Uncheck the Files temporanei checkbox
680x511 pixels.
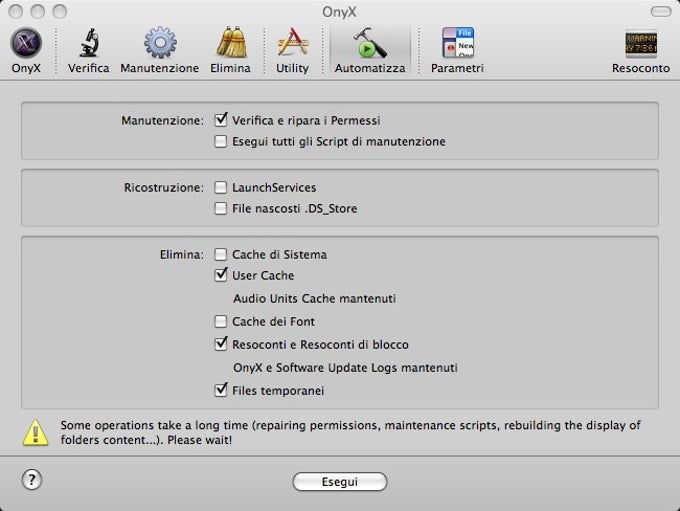tap(221, 390)
